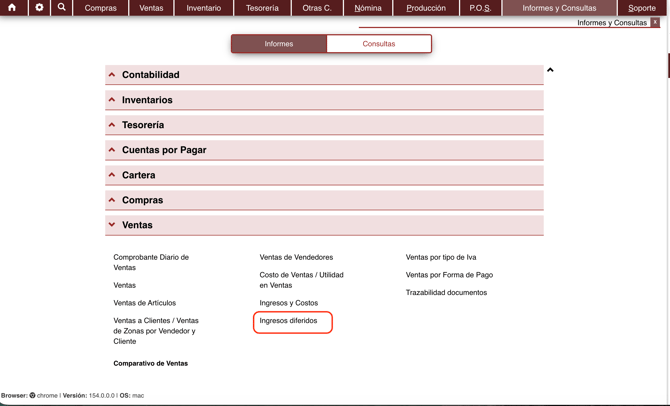Open the search magnifier icon

coord(62,8)
